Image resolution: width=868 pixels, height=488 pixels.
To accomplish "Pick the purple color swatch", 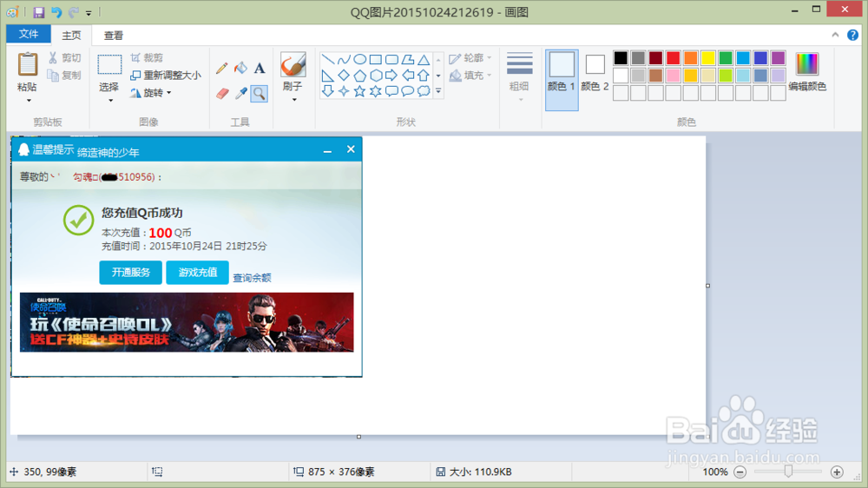I will (779, 57).
